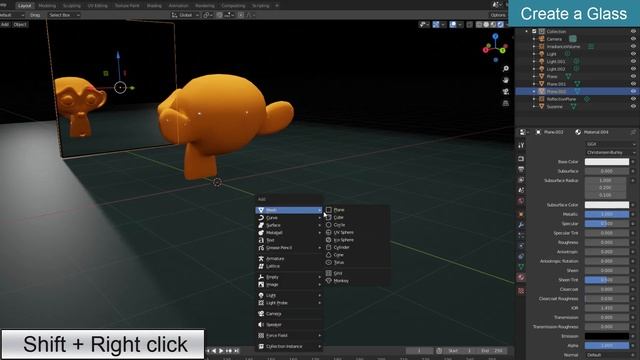Select Camera object in the outliner

point(554,39)
